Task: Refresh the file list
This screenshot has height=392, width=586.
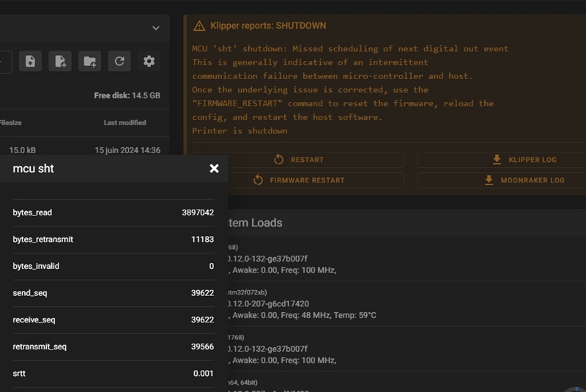Action: tap(119, 62)
